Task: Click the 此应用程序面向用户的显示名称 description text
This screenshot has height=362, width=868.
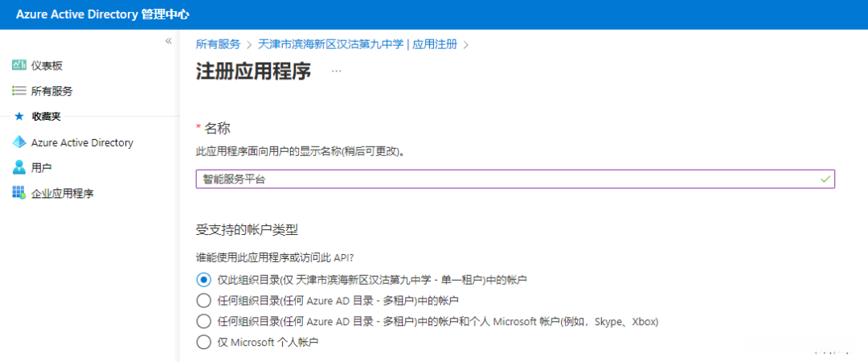Action: [x=300, y=151]
